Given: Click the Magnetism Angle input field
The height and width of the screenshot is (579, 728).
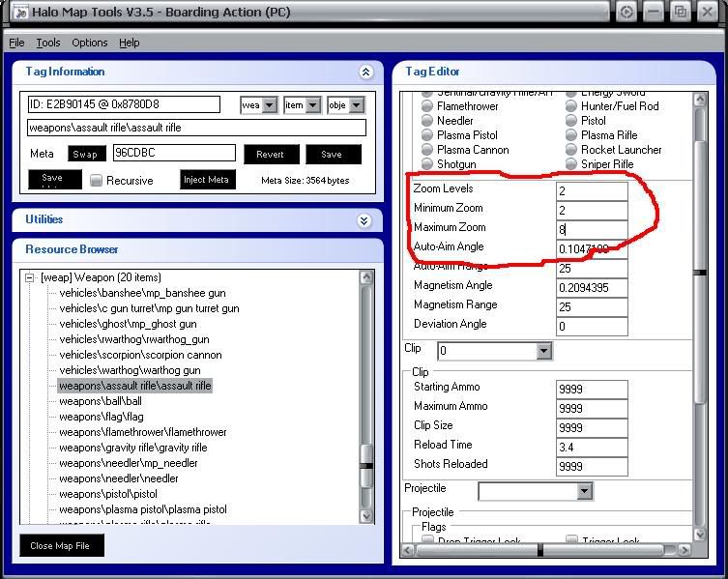Looking at the screenshot, I should pyautogui.click(x=592, y=288).
